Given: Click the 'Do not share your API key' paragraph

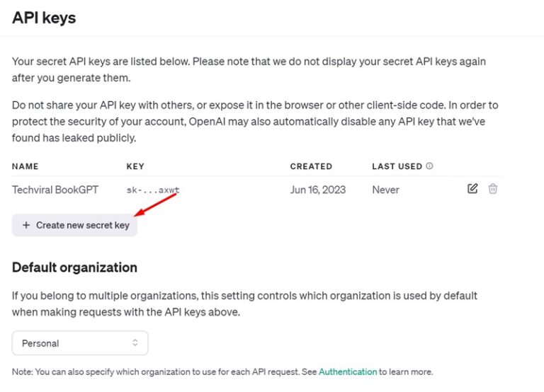Looking at the screenshot, I should pos(255,121).
